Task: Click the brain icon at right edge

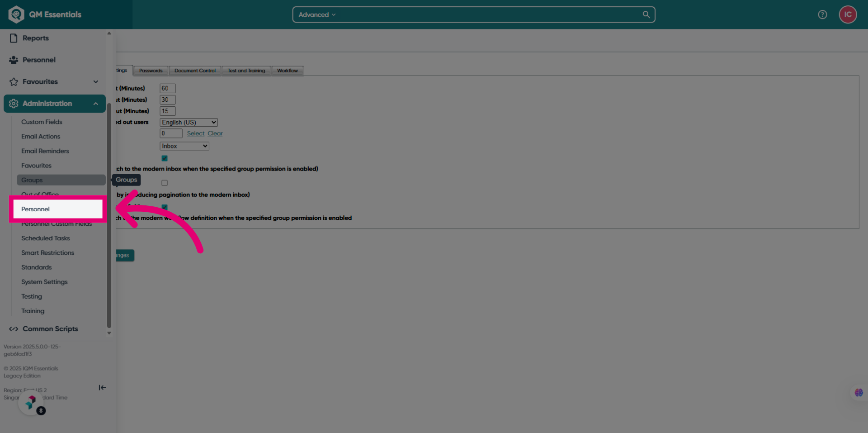Action: tap(859, 393)
